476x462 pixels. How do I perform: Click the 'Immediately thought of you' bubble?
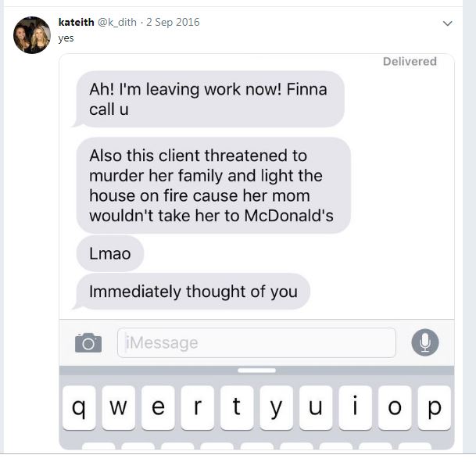tap(191, 292)
